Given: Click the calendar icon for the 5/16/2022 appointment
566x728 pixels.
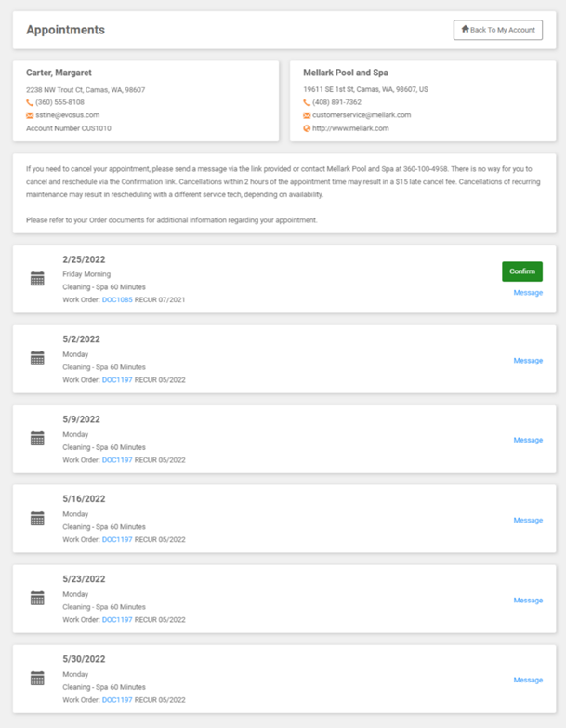Looking at the screenshot, I should [x=37, y=519].
